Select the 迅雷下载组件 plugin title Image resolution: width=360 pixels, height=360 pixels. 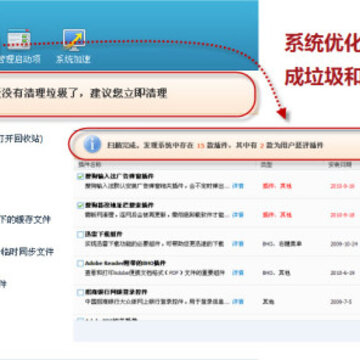104,234
